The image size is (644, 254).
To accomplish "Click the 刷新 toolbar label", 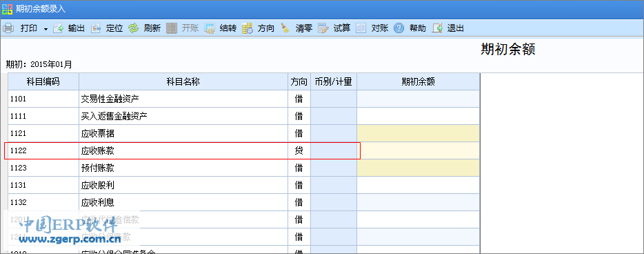I will [x=152, y=28].
